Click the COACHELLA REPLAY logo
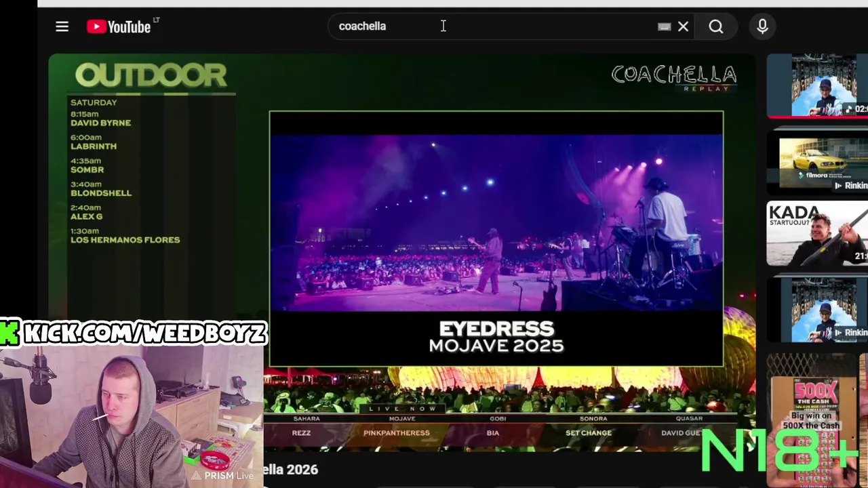868x488 pixels. tap(674, 77)
